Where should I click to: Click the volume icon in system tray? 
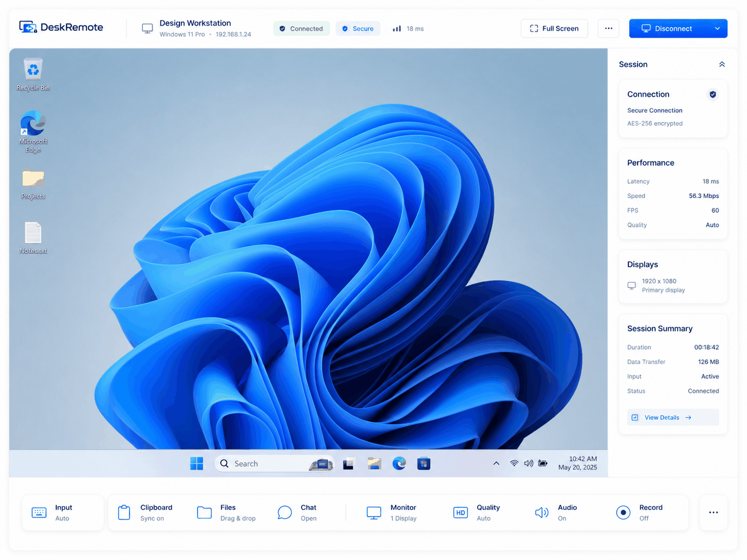click(x=528, y=463)
